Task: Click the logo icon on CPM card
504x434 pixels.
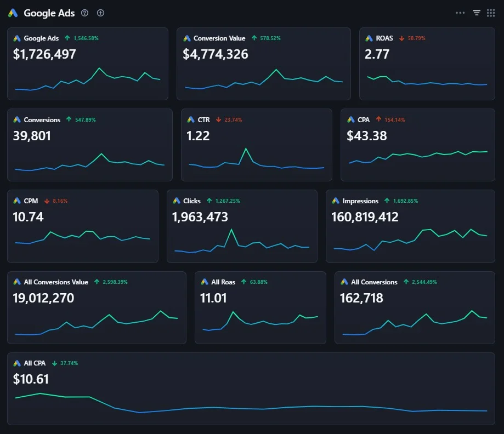Action: (x=17, y=201)
